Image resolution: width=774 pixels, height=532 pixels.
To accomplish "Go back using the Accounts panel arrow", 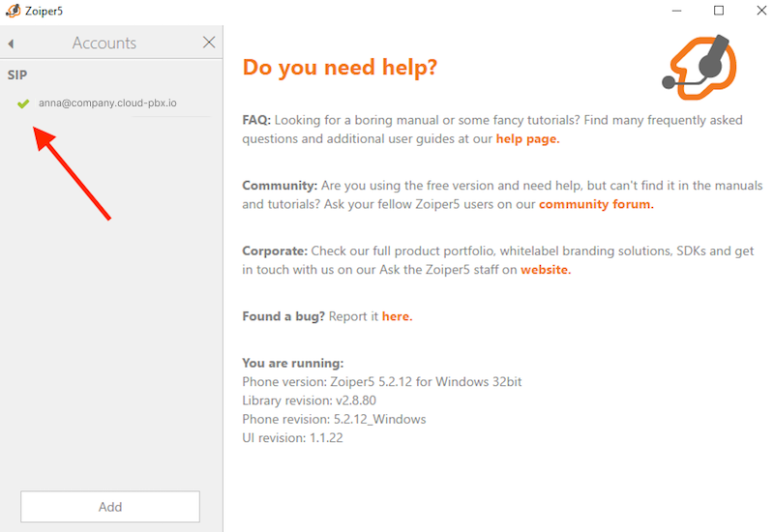I will coord(11,44).
